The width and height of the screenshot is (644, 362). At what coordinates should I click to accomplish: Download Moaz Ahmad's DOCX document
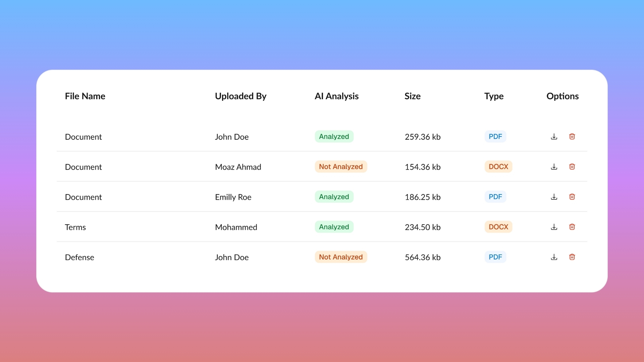[554, 167]
